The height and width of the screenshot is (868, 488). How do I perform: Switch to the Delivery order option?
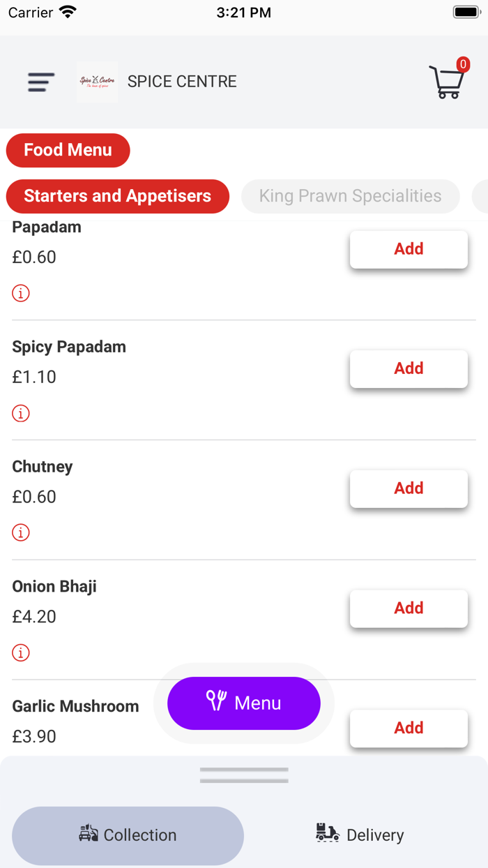(x=359, y=835)
